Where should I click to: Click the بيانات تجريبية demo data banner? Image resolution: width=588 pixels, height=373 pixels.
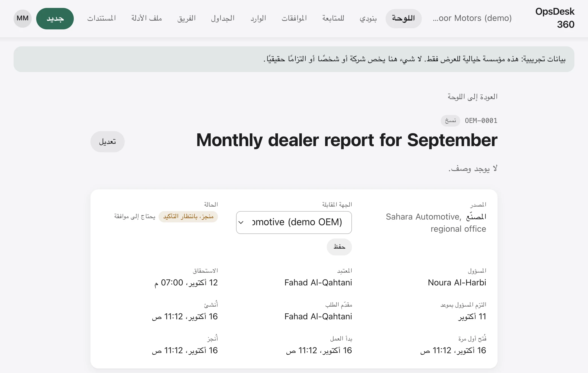pos(294,59)
